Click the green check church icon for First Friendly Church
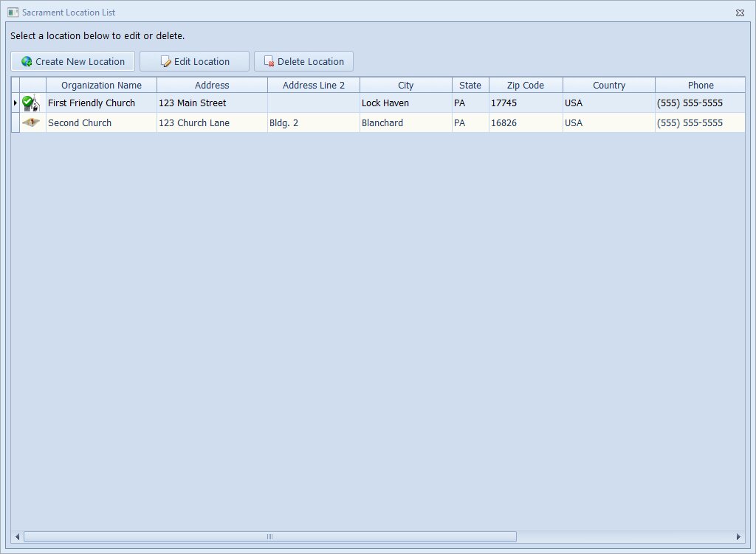 [31, 103]
